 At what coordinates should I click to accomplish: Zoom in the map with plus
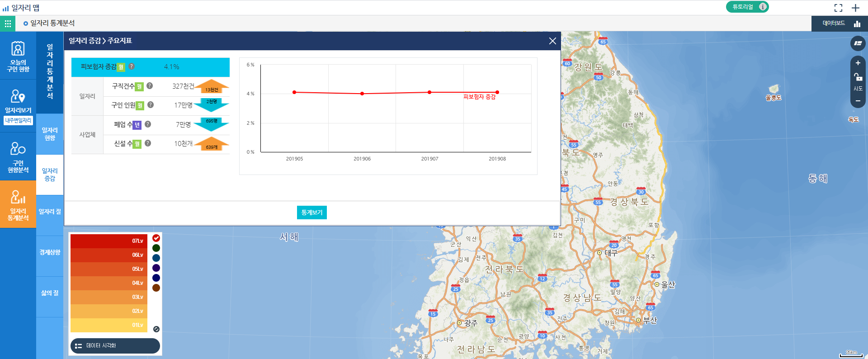coord(858,63)
